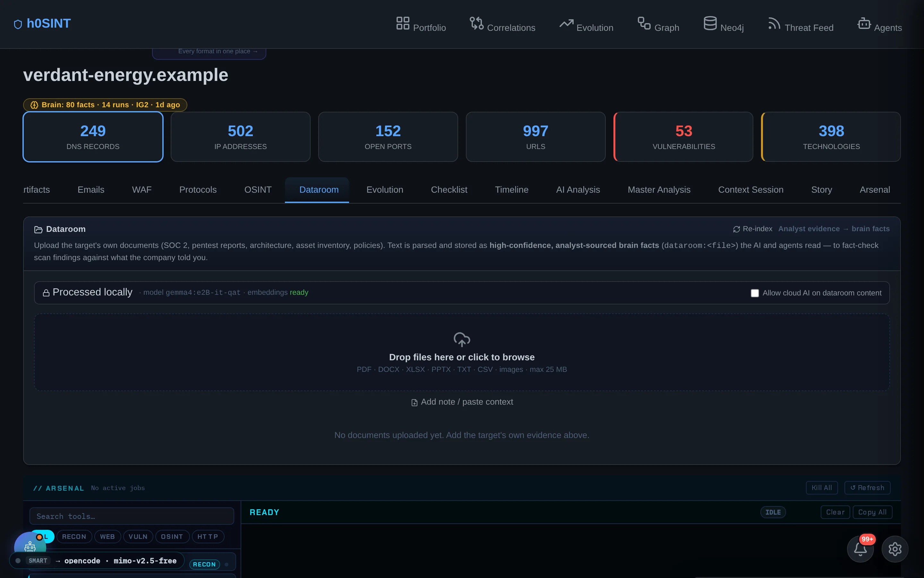Viewport: 924px width, 578px height.
Task: Filter tools by RECON category
Action: pyautogui.click(x=74, y=537)
